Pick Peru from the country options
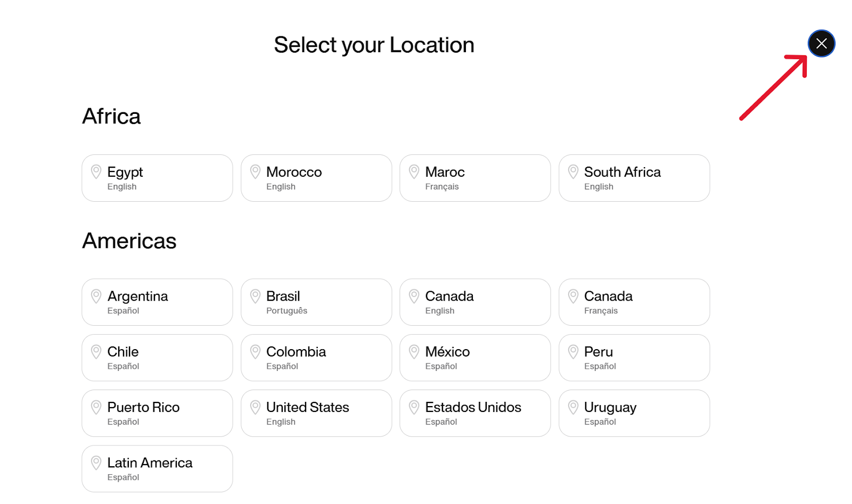Screen dimensions: 852x504 (634, 358)
